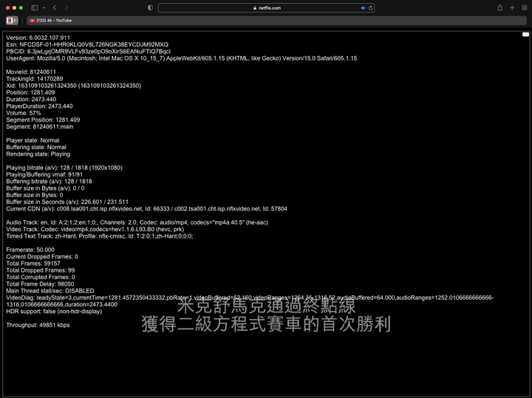Toggle the Safari sidebar icon
532x398 pixels.
[x=34, y=8]
